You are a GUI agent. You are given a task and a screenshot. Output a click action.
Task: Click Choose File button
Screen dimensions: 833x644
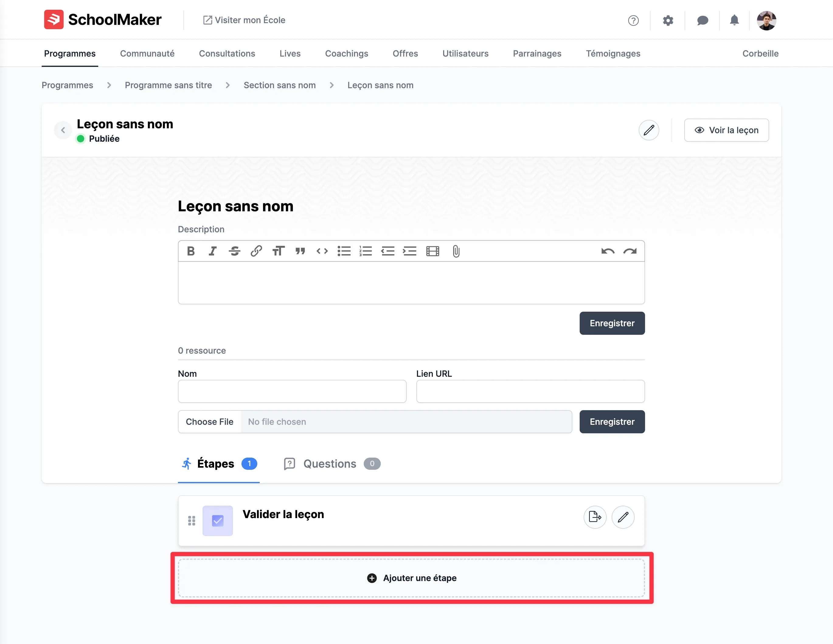click(210, 421)
